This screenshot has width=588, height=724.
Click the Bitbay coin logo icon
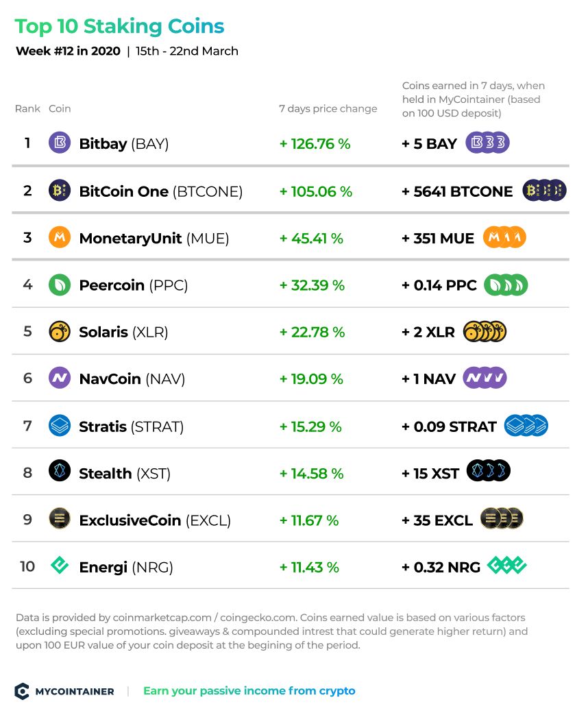[60, 143]
